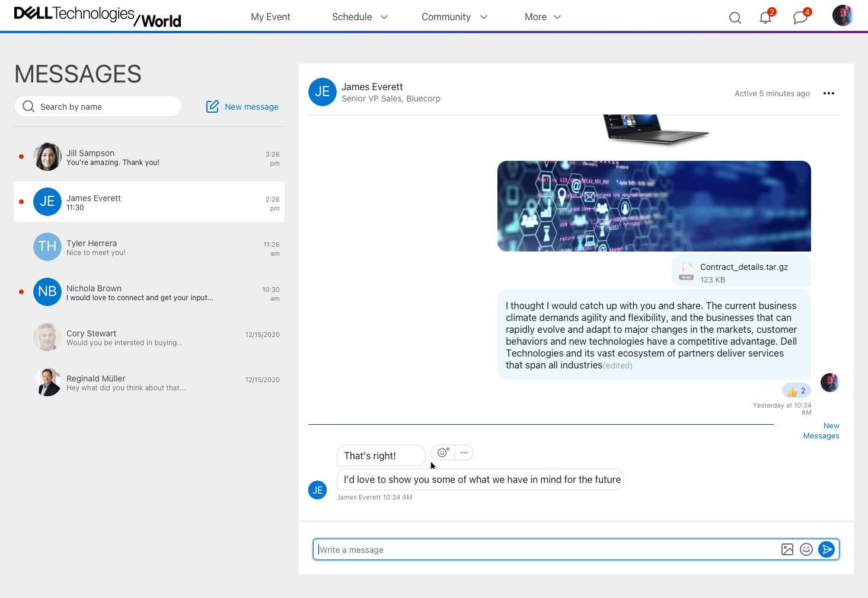The image size is (868, 598).
Task: Expand the Community dropdown menu
Action: point(454,17)
